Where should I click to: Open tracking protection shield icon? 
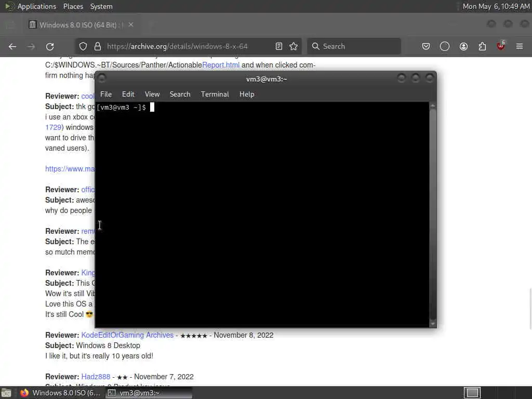[83, 46]
